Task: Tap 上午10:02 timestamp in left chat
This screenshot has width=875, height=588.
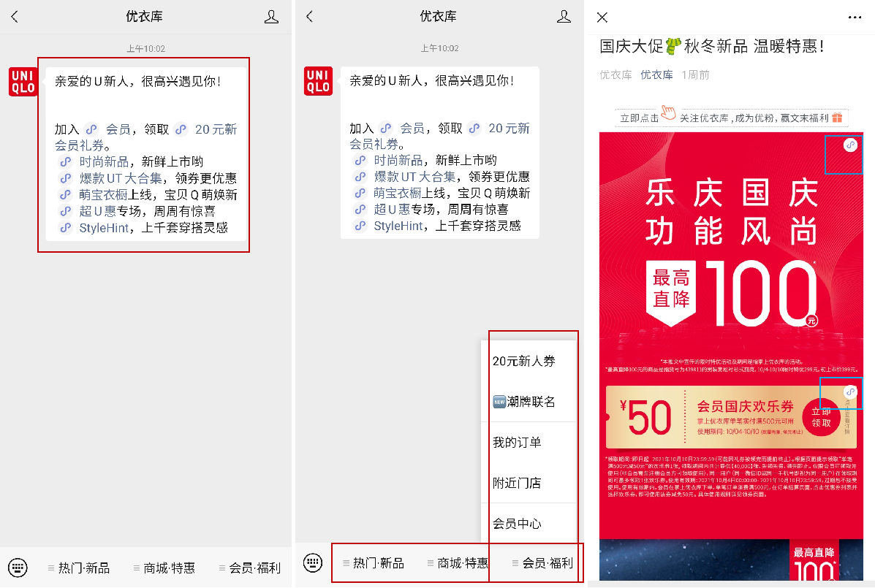Action: pos(145,48)
